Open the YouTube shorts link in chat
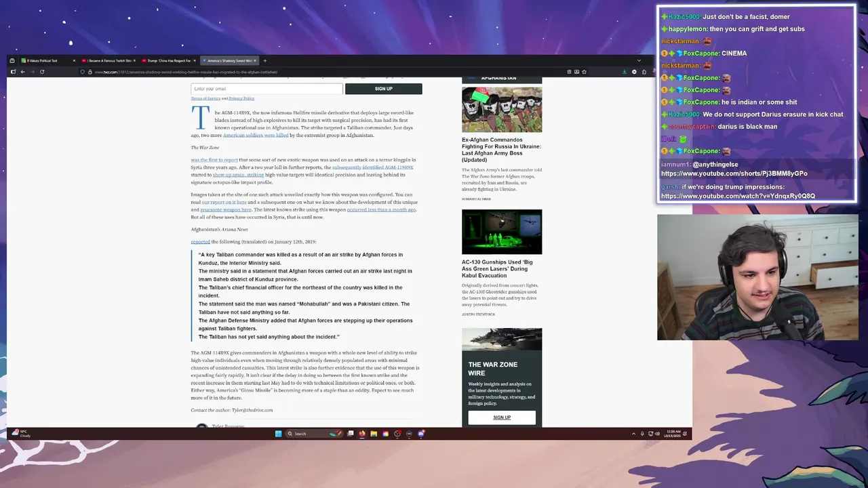 [734, 174]
